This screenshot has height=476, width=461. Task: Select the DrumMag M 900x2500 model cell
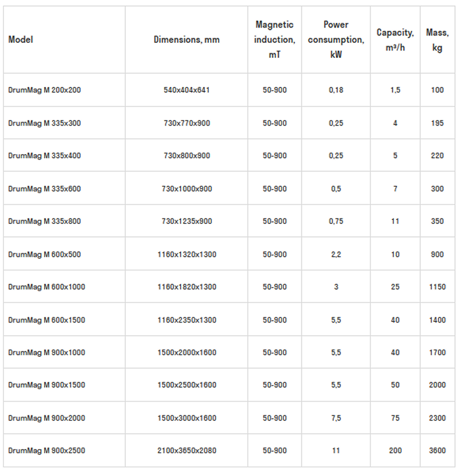[x=46, y=451]
